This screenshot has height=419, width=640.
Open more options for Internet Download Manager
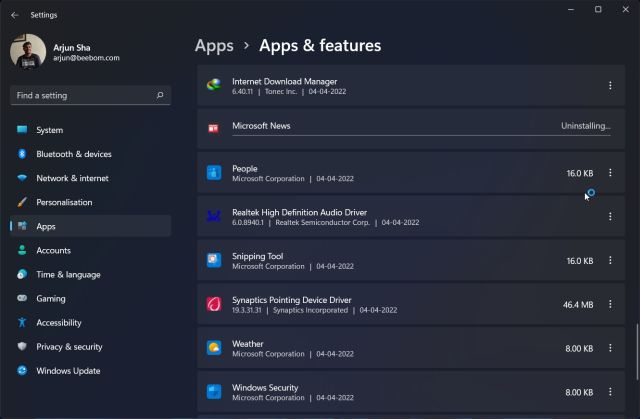[610, 86]
